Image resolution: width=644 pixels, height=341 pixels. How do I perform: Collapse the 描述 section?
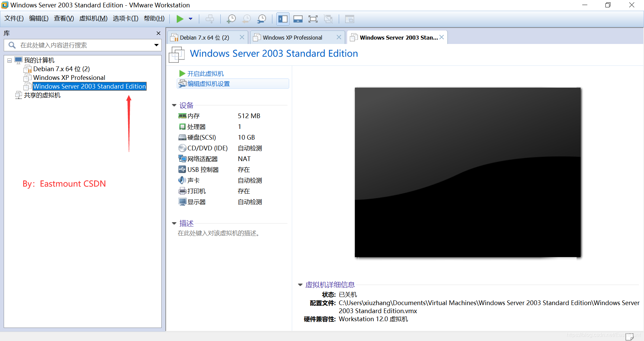pos(174,223)
